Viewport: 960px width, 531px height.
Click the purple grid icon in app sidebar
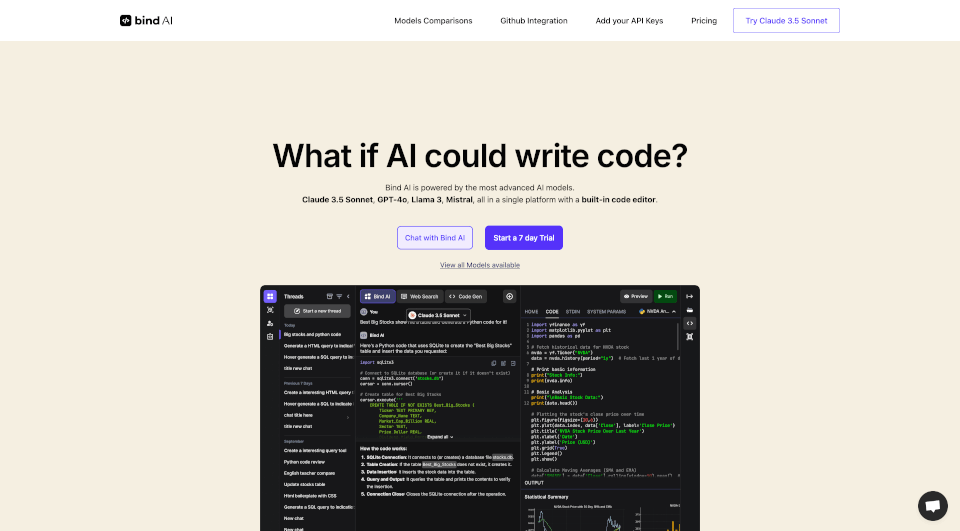(270, 297)
